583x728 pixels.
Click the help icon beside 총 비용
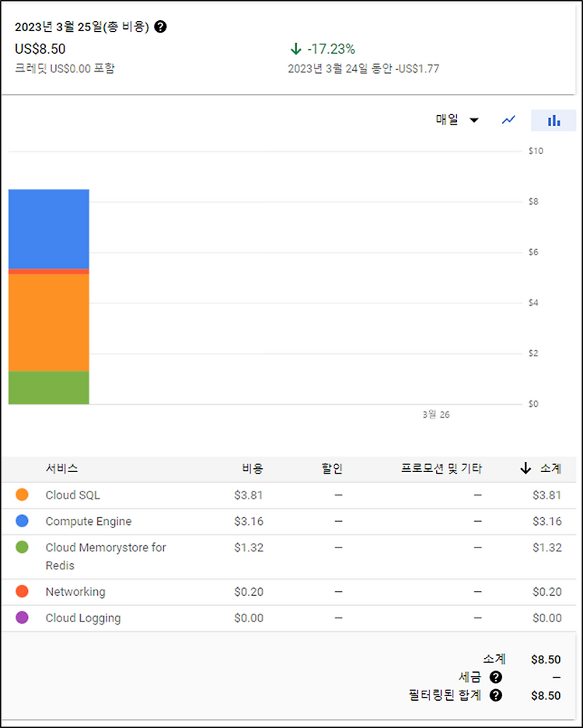[x=160, y=27]
